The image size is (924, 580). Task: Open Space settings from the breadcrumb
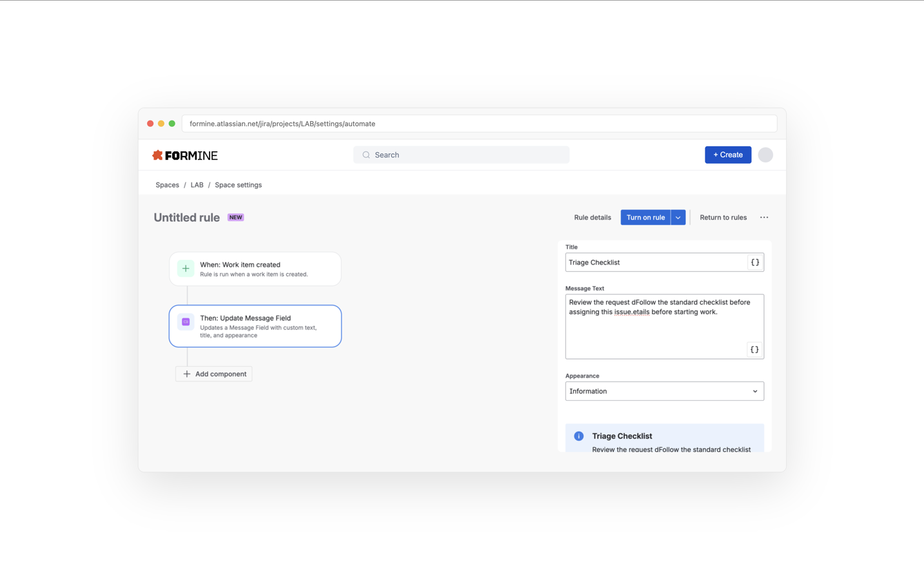(x=238, y=185)
